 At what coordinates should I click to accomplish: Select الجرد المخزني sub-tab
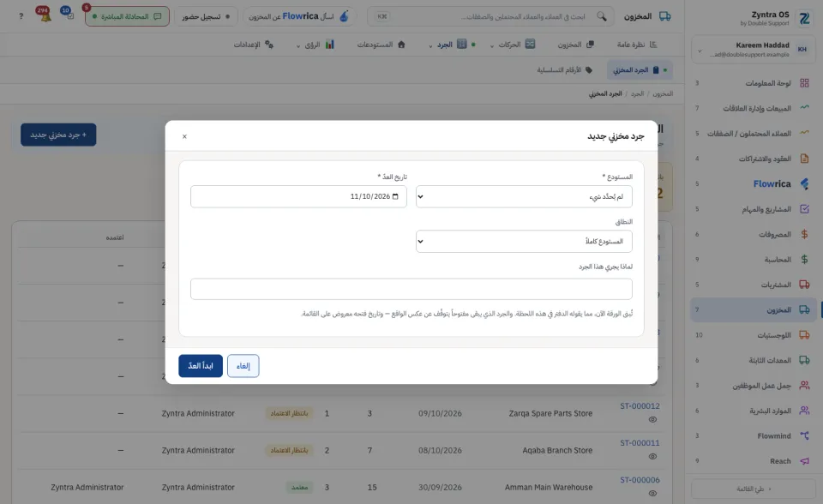click(640, 69)
